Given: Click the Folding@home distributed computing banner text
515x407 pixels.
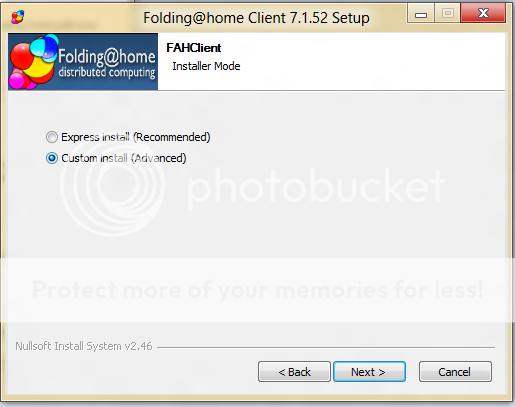Looking at the screenshot, I should (x=107, y=64).
